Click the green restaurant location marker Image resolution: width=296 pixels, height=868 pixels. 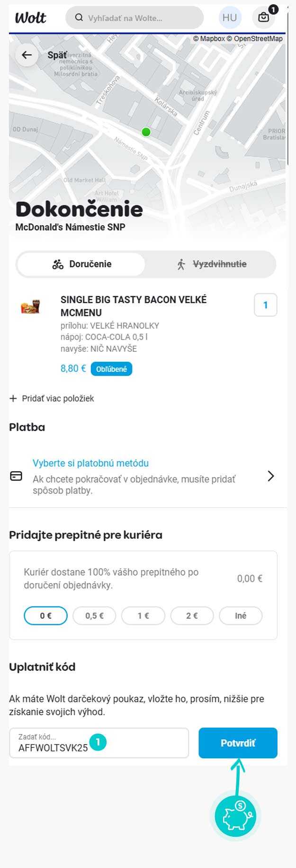point(146,132)
